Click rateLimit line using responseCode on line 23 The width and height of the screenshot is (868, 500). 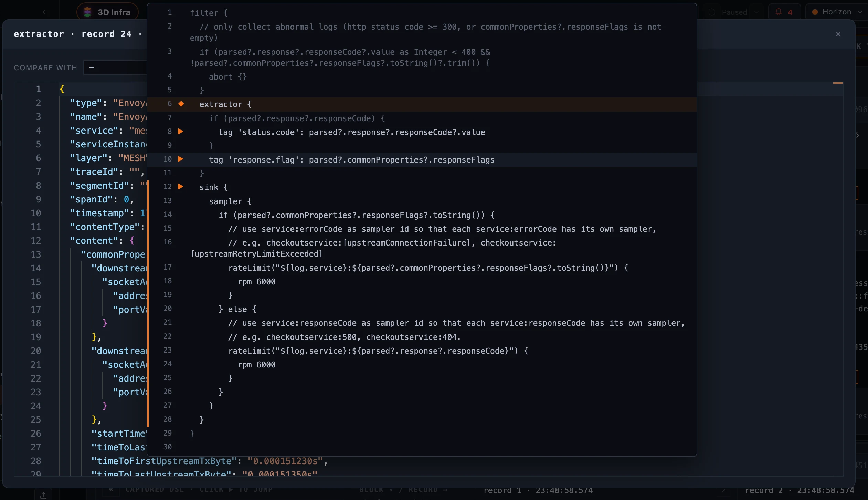point(378,351)
